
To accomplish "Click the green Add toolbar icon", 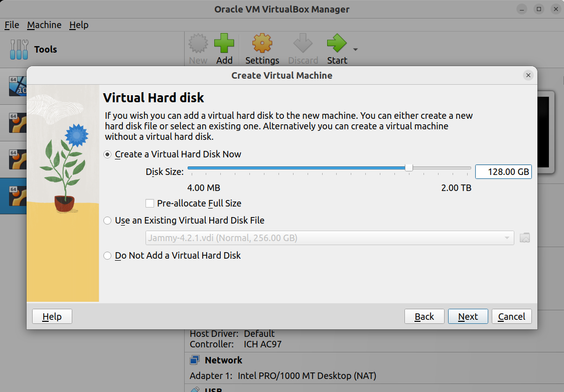I will 224,44.
